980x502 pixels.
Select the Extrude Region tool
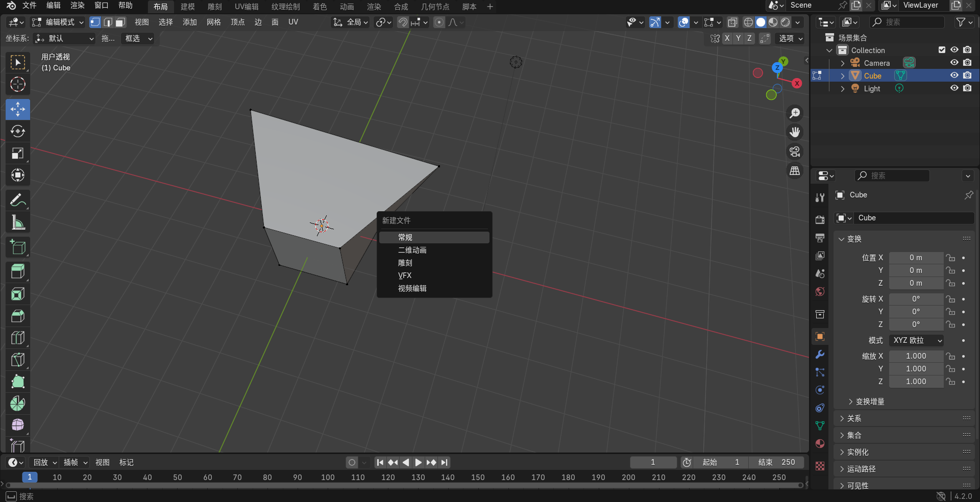click(x=18, y=272)
